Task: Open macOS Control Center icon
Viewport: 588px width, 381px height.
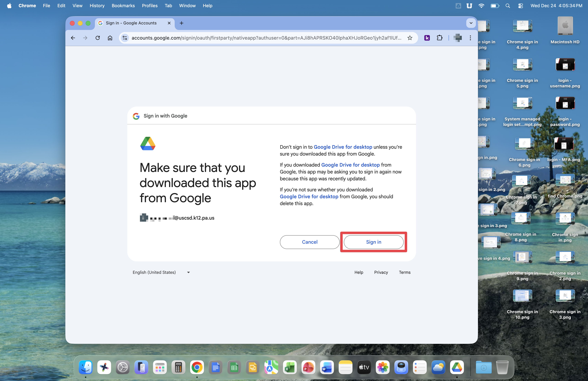Action: pyautogui.click(x=521, y=6)
